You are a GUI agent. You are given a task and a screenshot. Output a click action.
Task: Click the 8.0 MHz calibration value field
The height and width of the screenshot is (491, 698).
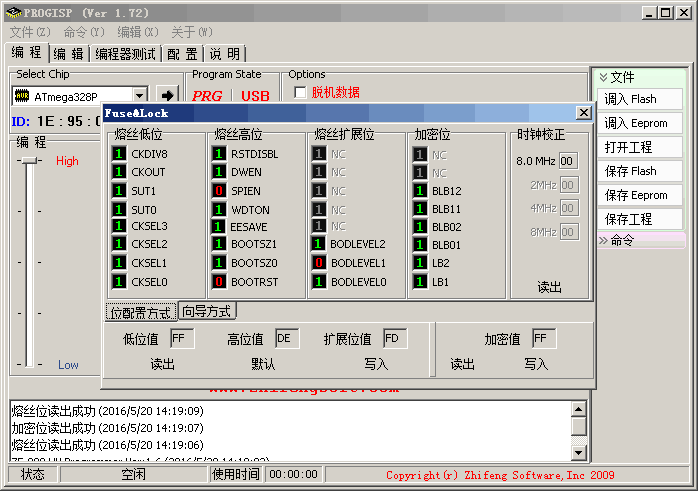point(568,161)
